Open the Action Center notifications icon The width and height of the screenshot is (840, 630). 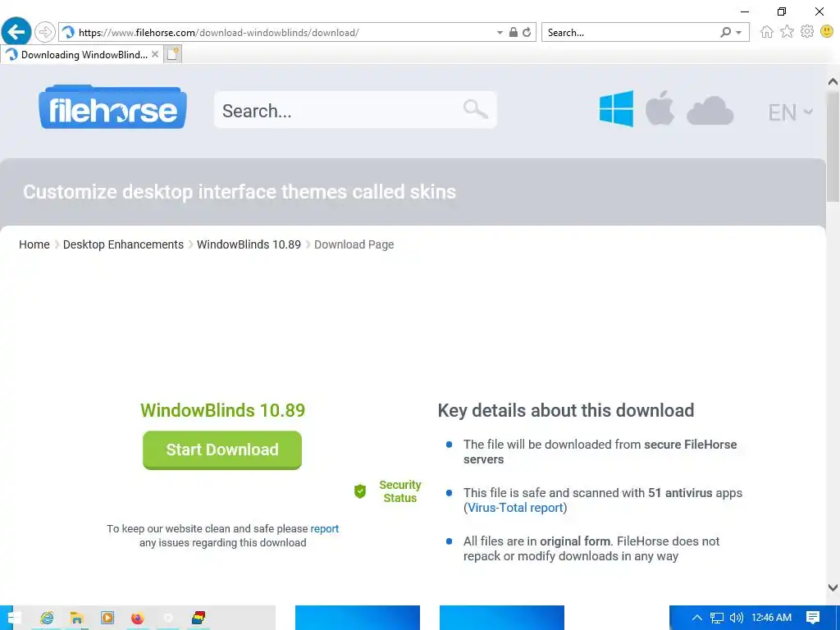(813, 618)
